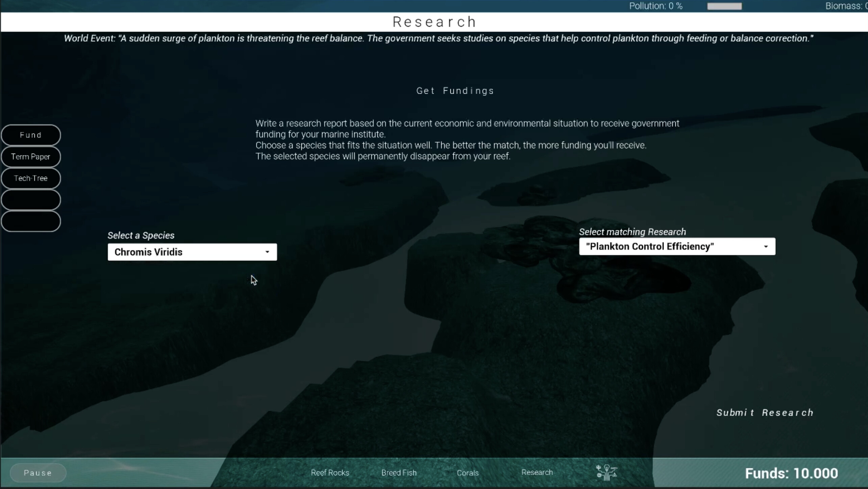Click Submit Research
This screenshot has width=868, height=489.
pyautogui.click(x=765, y=413)
